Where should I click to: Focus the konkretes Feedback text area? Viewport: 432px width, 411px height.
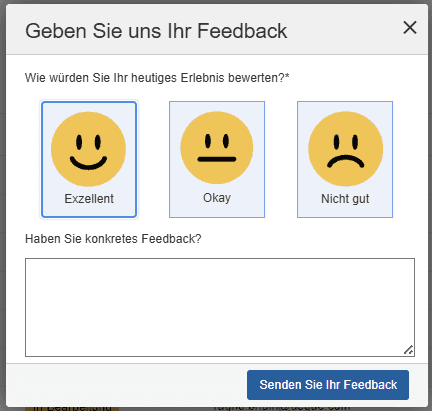click(220, 307)
